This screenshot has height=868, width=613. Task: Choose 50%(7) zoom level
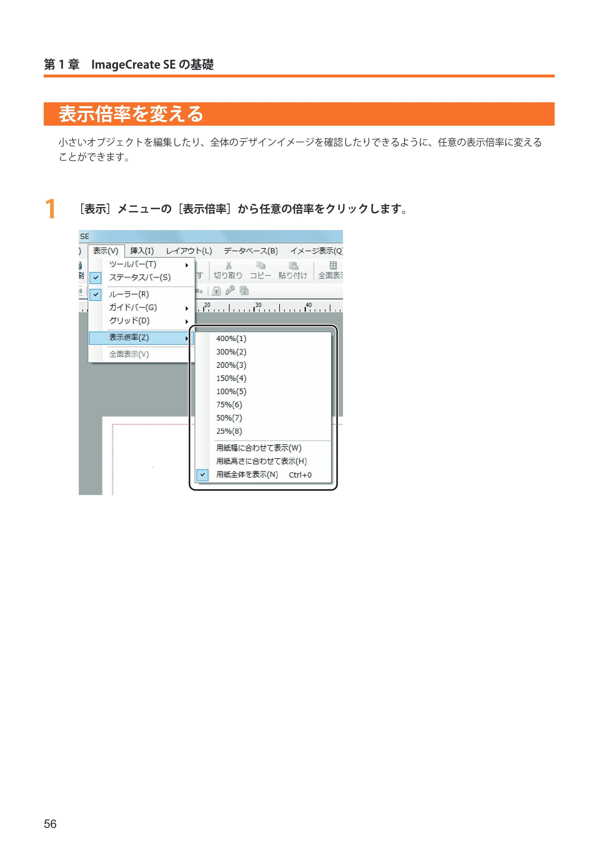[263, 418]
